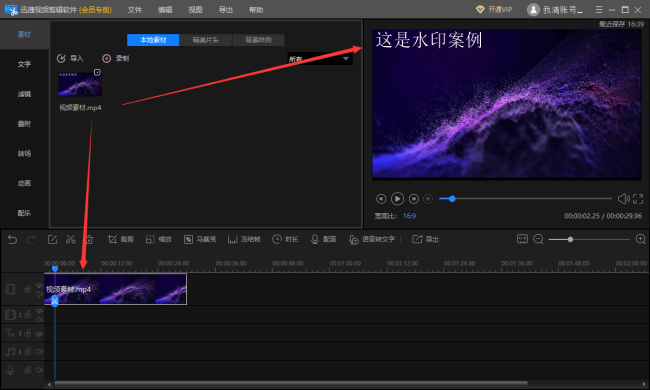The width and height of the screenshot is (650, 390).
Task: Select the scissors split tool
Action: pos(70,240)
